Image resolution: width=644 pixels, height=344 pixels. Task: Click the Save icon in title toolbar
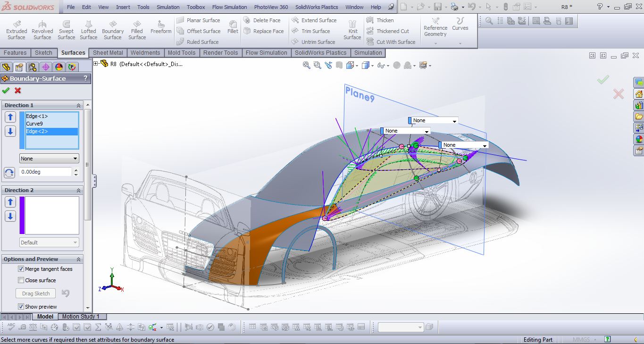438,7
